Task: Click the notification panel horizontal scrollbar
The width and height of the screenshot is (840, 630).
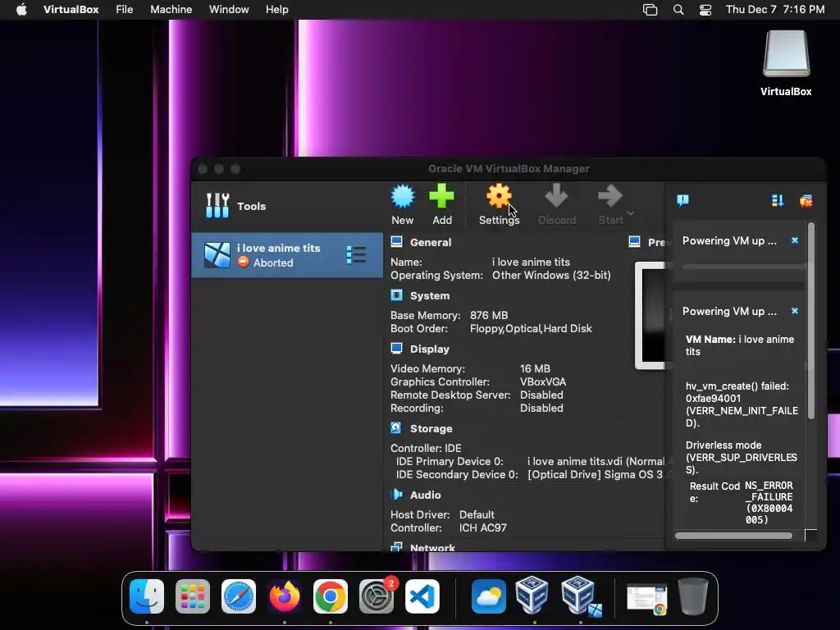Action: pyautogui.click(x=733, y=536)
